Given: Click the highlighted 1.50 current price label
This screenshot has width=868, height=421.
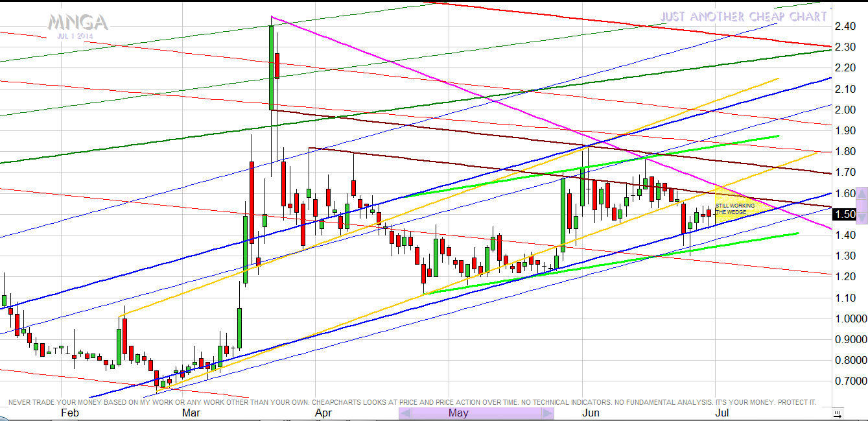Looking at the screenshot, I should coord(846,214).
